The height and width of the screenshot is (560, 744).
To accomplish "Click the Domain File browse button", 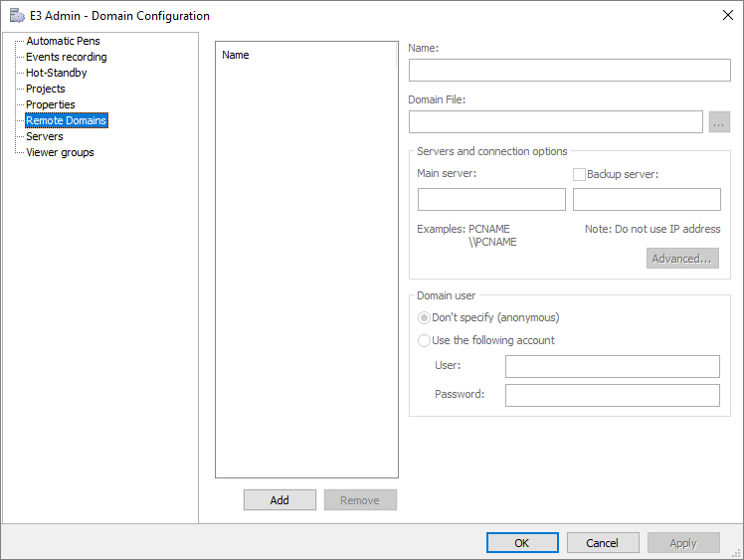I will coord(719,122).
